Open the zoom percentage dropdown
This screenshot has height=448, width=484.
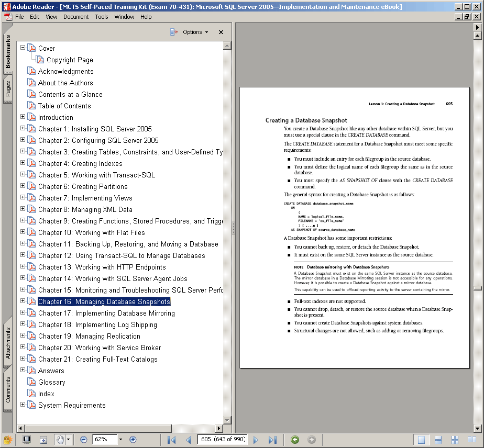(x=120, y=440)
